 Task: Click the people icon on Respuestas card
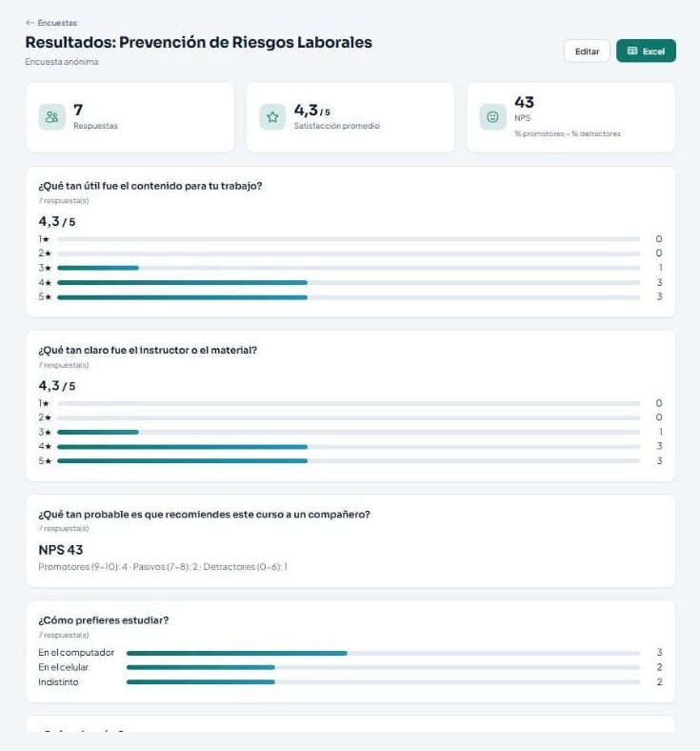(x=51, y=117)
